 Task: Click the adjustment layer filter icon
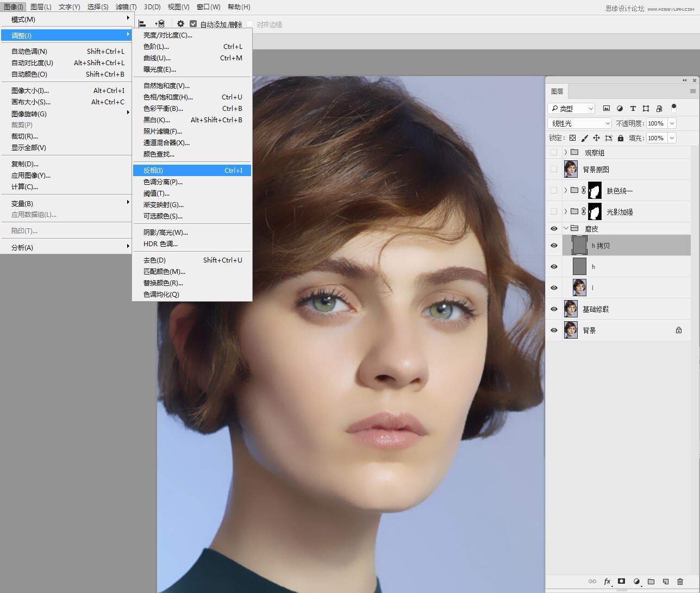click(x=620, y=108)
